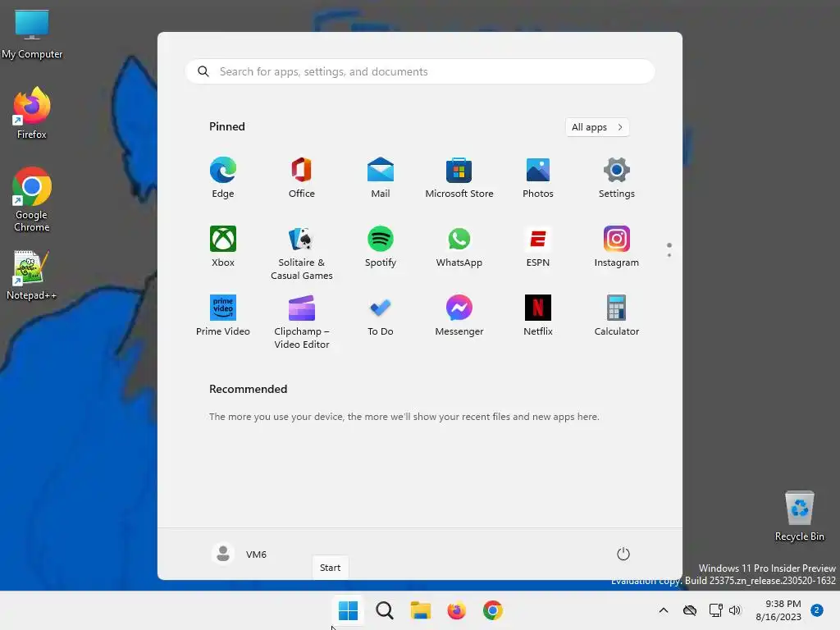Click the Pinned section heading
This screenshot has width=840, height=630.
coord(227,126)
